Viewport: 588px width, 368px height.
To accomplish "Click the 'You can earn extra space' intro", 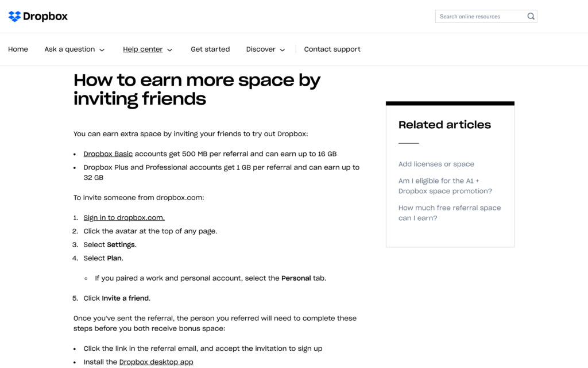I will click(x=191, y=133).
